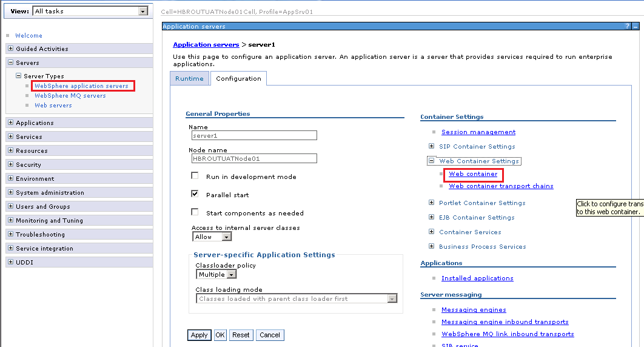Click the Name field containing server1
This screenshot has height=347, width=644.
pyautogui.click(x=254, y=135)
